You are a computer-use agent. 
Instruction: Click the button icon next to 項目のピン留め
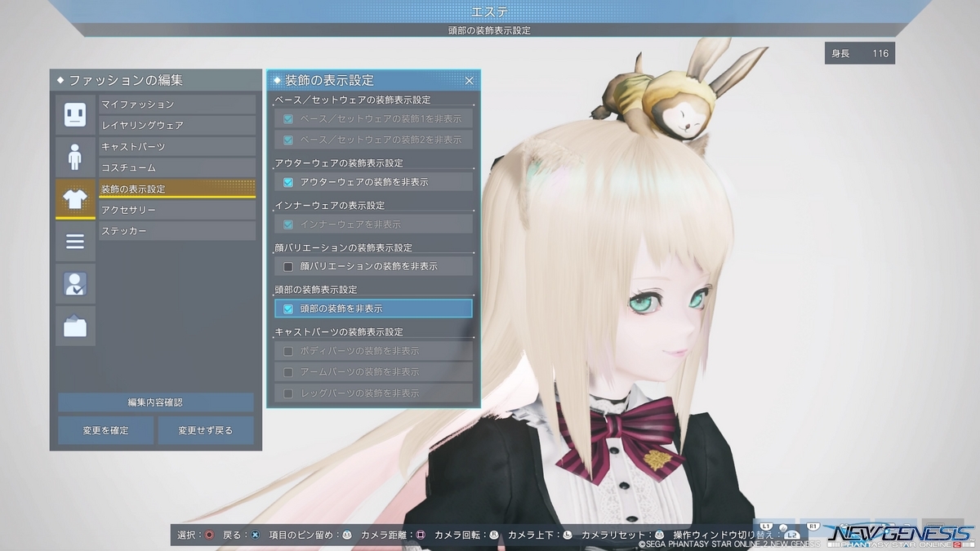(346, 535)
